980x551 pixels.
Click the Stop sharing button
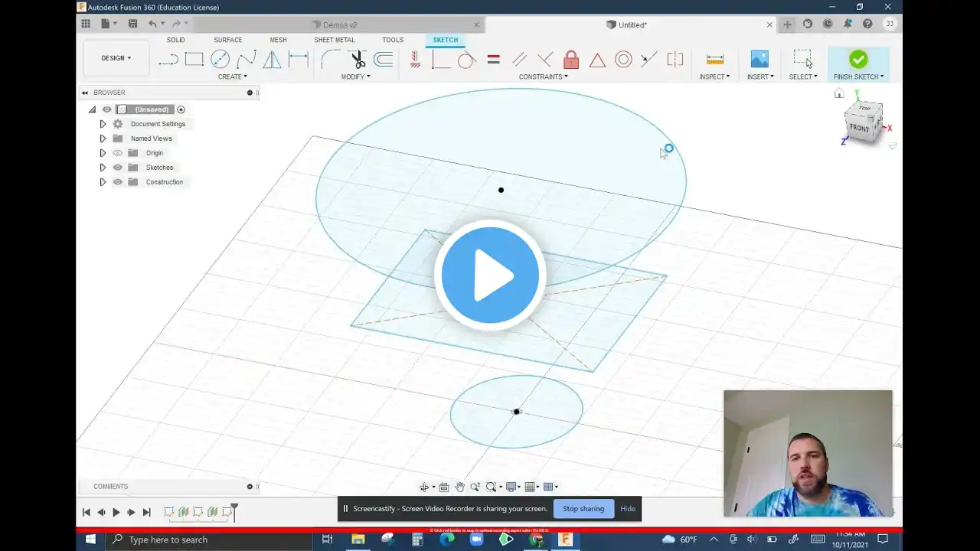[x=583, y=509]
